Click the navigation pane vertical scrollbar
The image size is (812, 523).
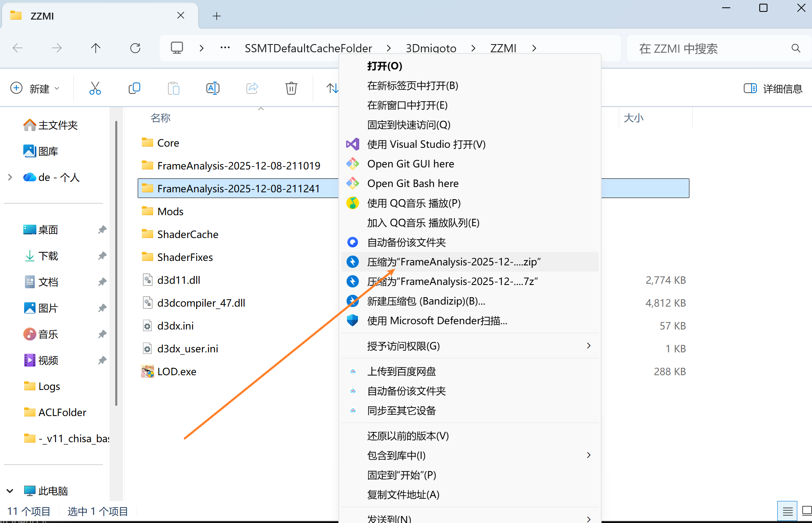116,261
